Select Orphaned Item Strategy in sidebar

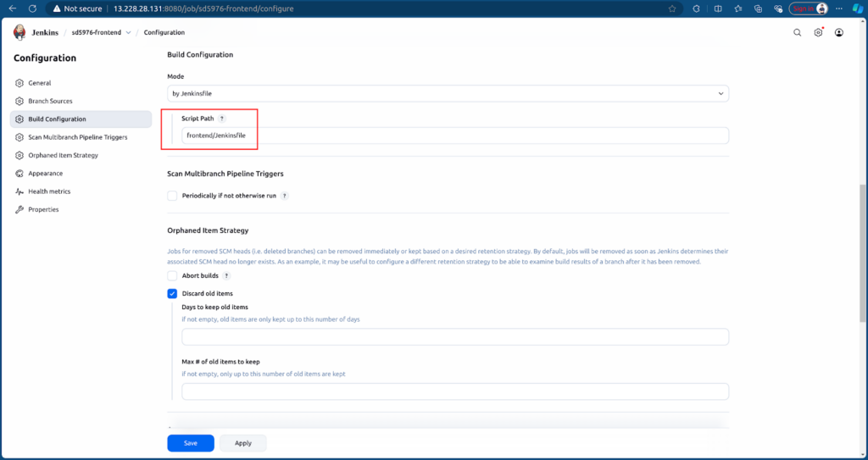pyautogui.click(x=63, y=155)
